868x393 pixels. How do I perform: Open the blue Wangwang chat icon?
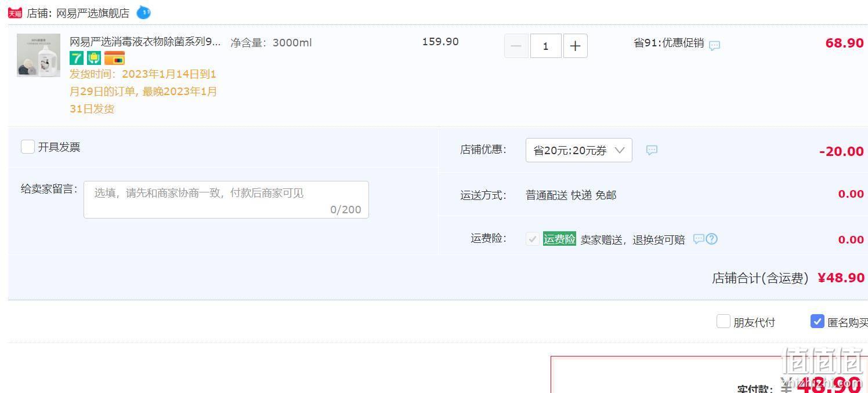pos(143,12)
